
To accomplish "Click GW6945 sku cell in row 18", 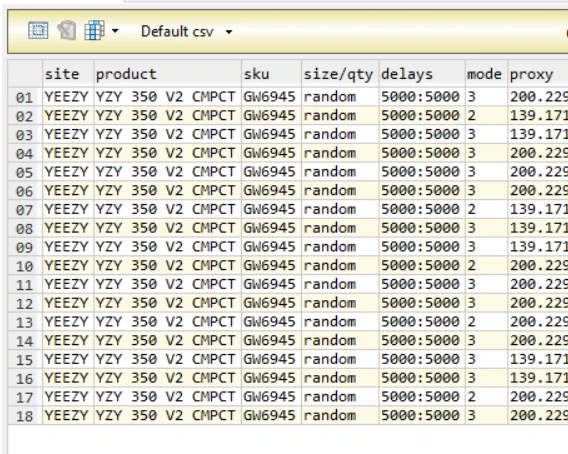I will [271, 416].
